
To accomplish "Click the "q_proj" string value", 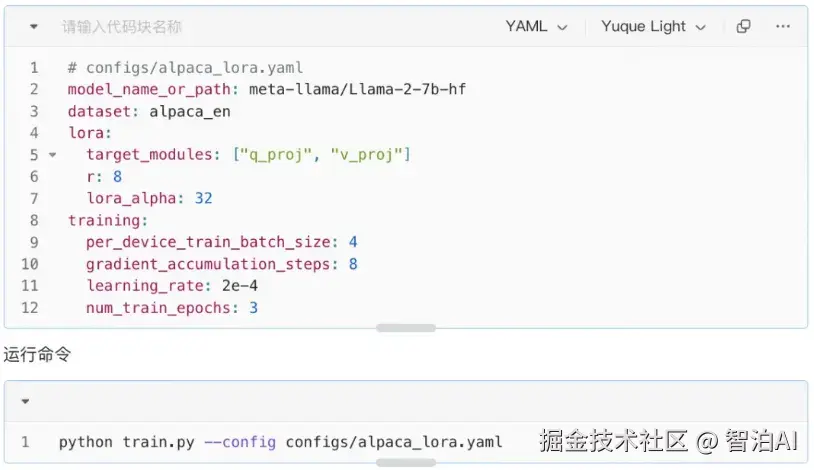I will (x=273, y=155).
